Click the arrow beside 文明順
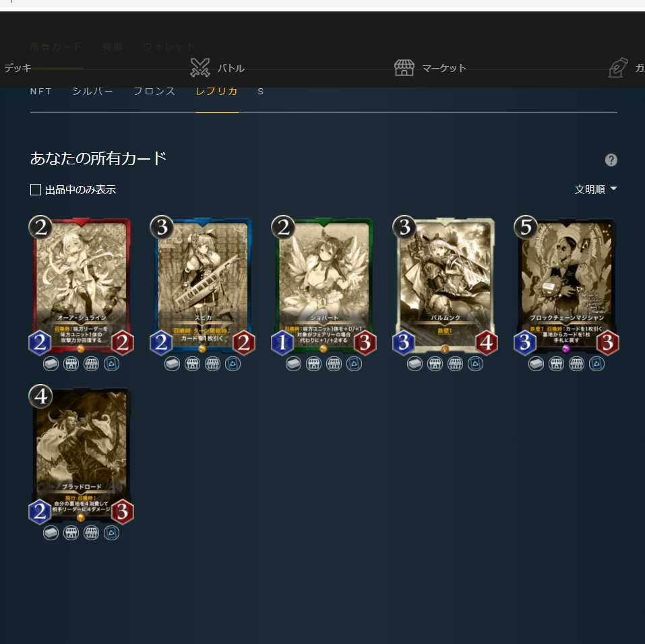Image resolution: width=645 pixels, height=644 pixels. 613,189
